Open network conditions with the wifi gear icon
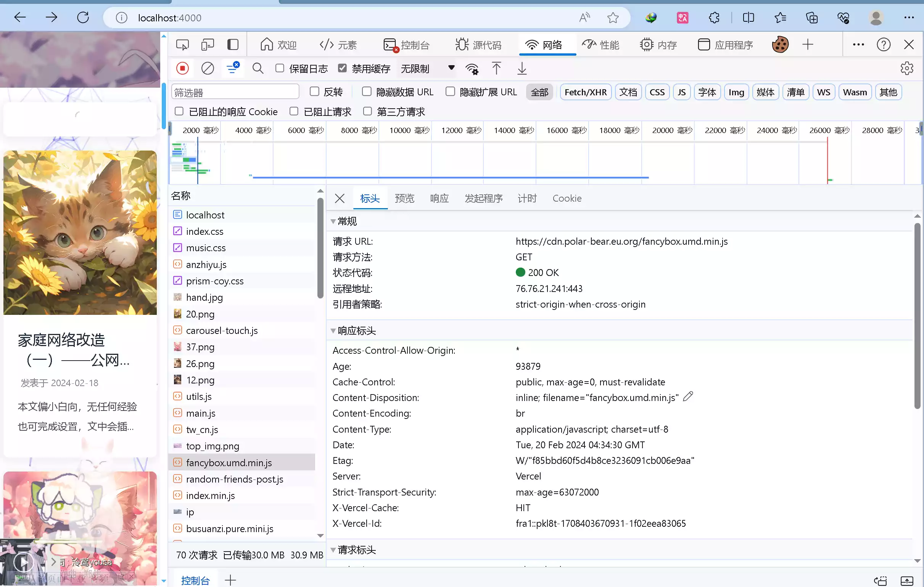The height and width of the screenshot is (587, 924). tap(472, 69)
